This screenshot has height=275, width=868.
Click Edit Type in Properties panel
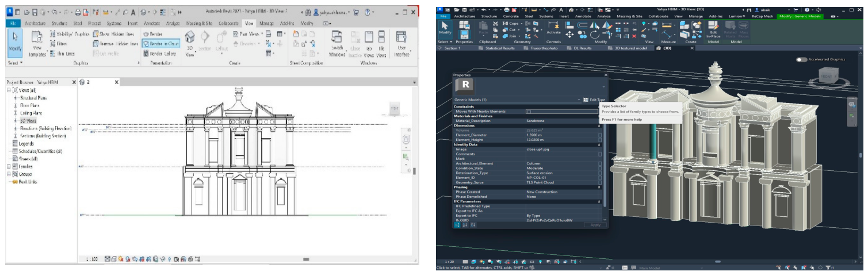coord(594,100)
